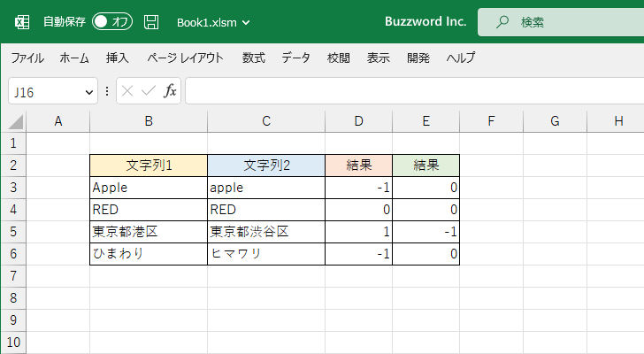The image size is (644, 354).
Task: Open the ファイル tab
Action: click(x=27, y=58)
